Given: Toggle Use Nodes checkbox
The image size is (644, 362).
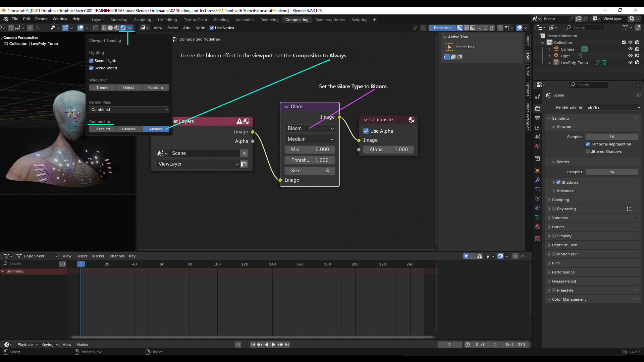Looking at the screenshot, I should 212,28.
